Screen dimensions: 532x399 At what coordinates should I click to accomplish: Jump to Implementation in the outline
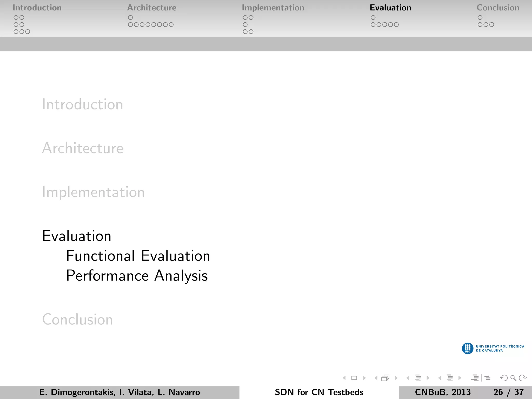click(x=93, y=192)
